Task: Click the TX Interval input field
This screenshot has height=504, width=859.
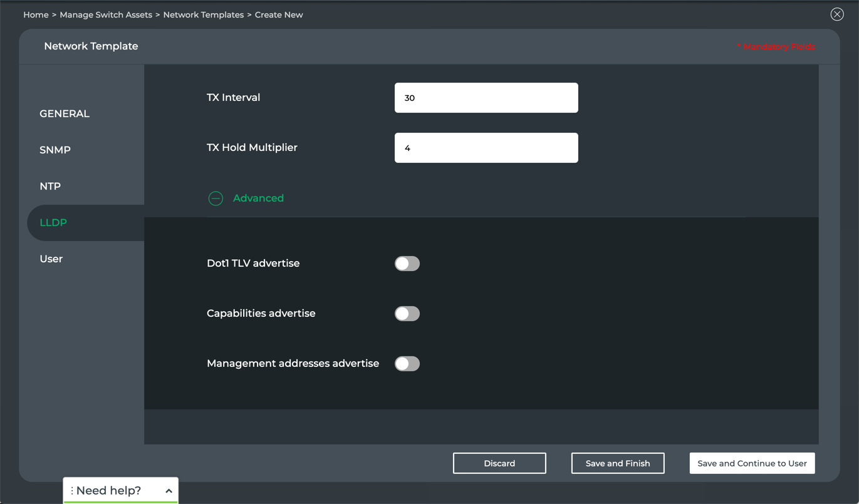Action: [x=486, y=98]
